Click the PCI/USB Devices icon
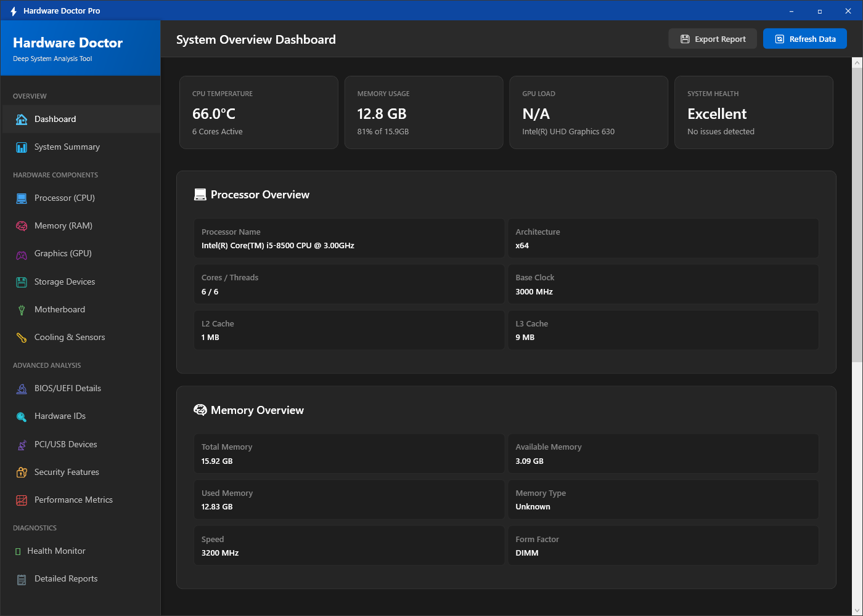 pyautogui.click(x=22, y=445)
